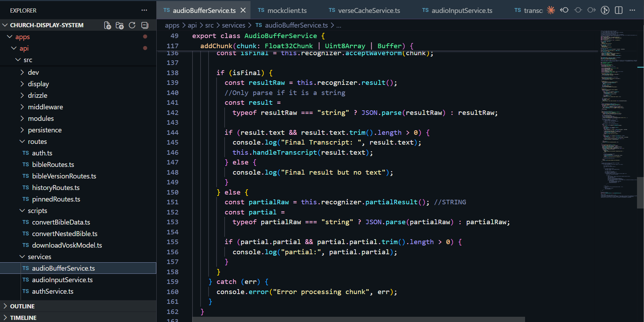
Task: Switch to the mockclient.ts tab
Action: point(287,10)
